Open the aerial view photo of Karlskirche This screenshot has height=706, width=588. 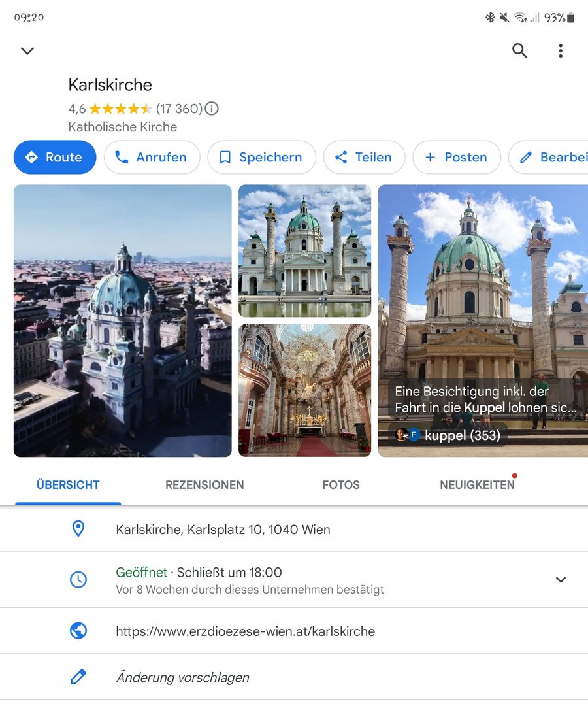(123, 320)
